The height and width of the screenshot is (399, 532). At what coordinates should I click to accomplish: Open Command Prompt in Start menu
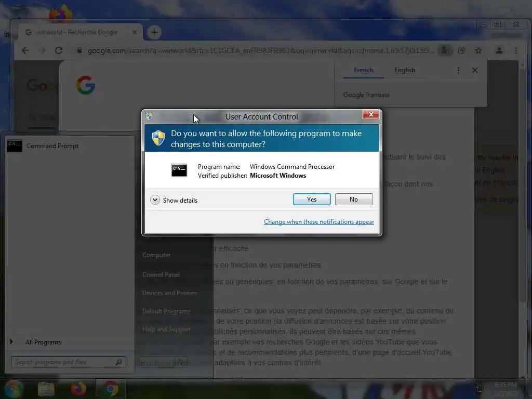(x=70, y=146)
